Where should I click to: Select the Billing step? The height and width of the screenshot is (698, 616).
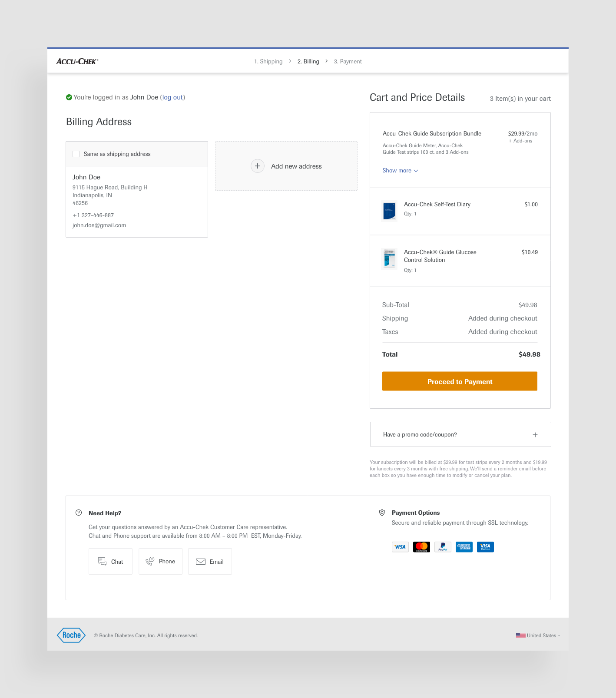click(308, 62)
